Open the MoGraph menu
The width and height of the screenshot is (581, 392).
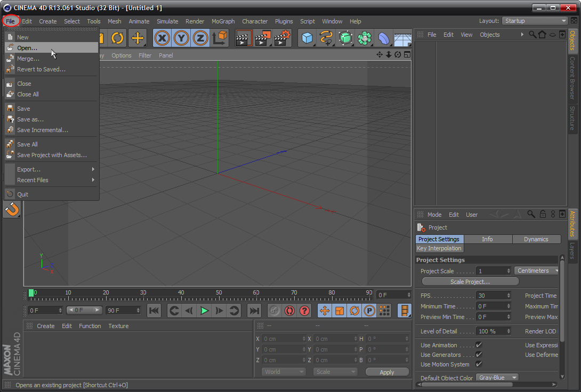tap(223, 21)
